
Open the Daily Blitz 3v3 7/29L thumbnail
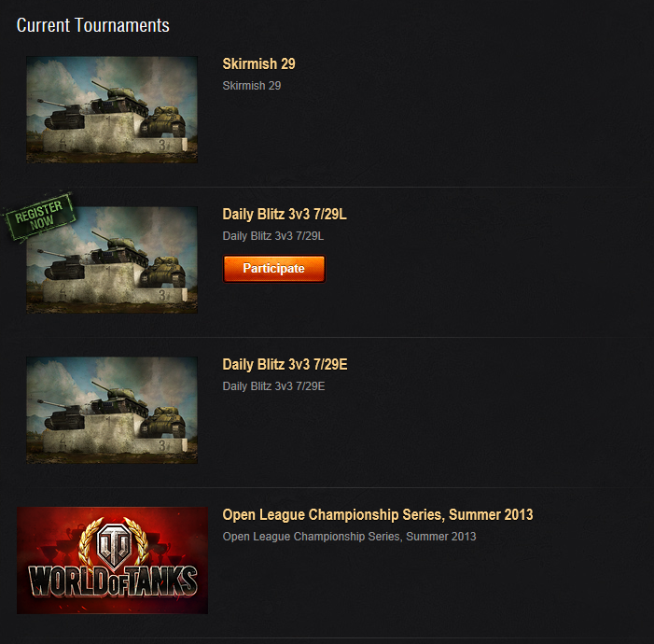[x=112, y=259]
